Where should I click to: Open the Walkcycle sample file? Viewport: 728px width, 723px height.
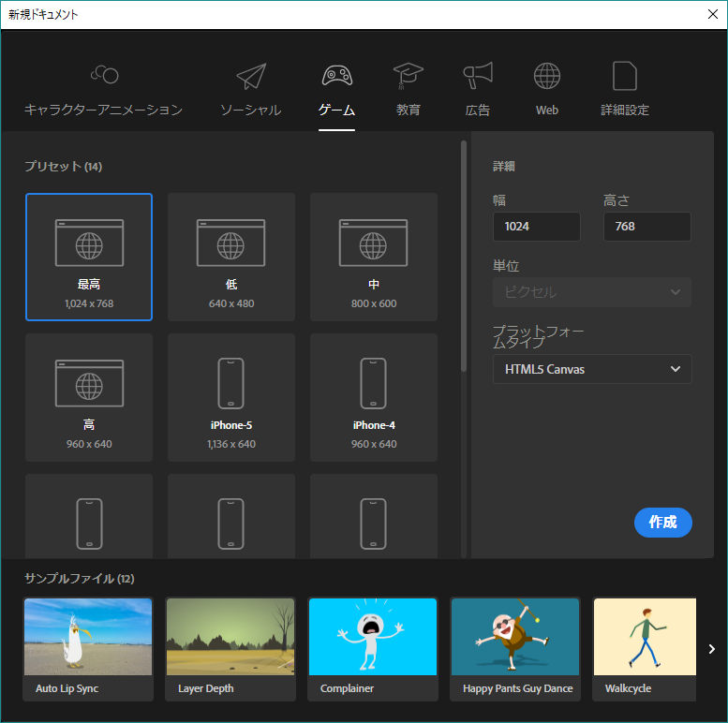click(645, 649)
